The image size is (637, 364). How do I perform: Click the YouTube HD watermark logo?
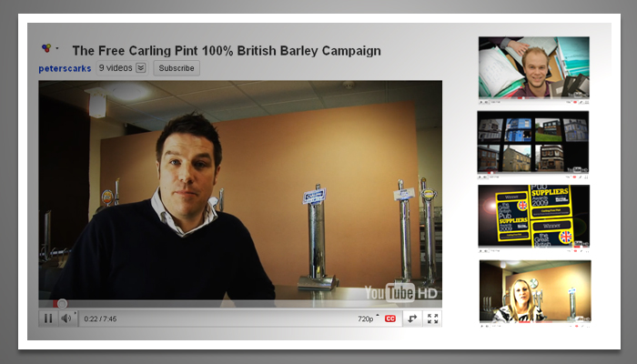click(400, 292)
